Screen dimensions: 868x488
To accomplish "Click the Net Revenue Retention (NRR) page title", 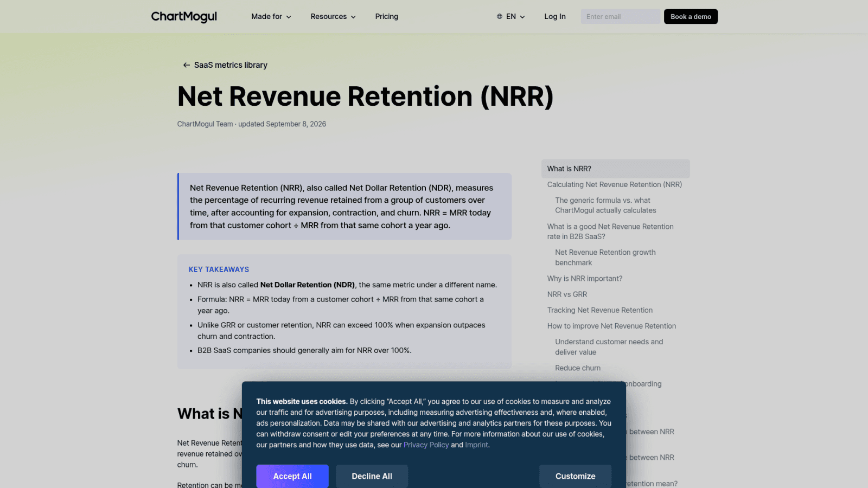I will coord(365,97).
